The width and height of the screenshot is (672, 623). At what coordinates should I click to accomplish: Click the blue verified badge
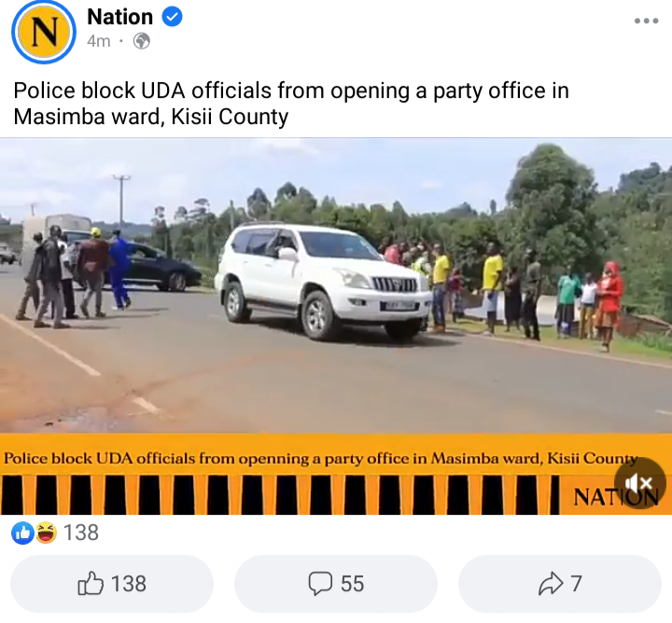[172, 17]
